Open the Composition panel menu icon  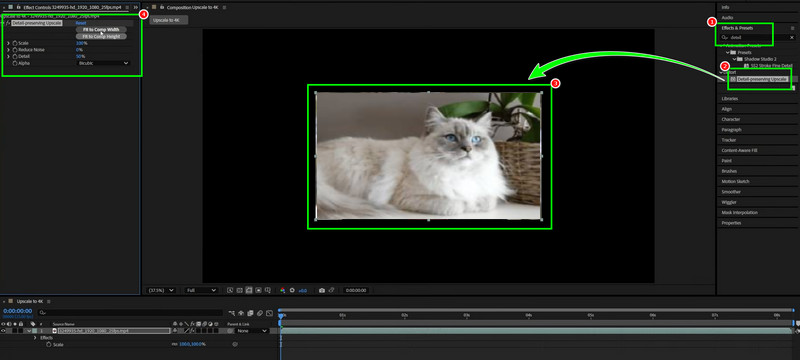[x=224, y=8]
